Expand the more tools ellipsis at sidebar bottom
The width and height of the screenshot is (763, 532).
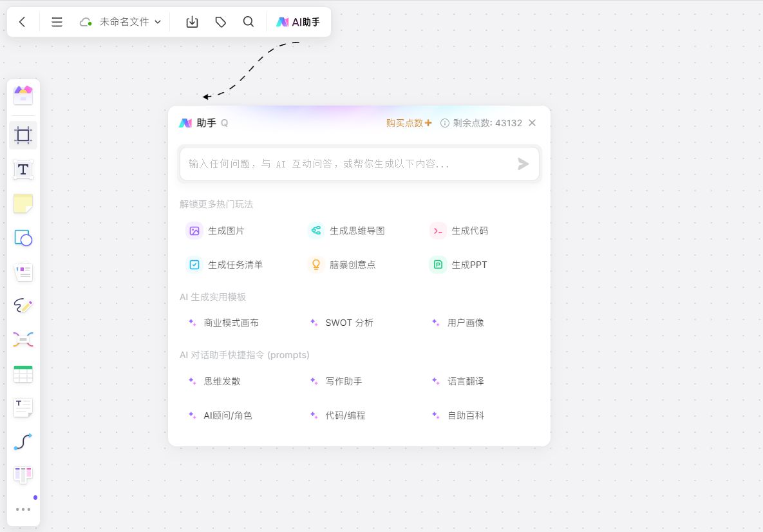coord(23,509)
